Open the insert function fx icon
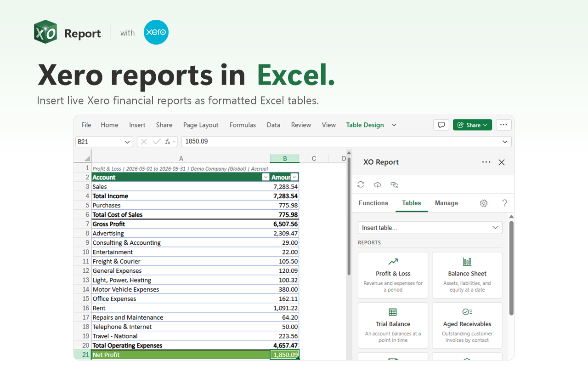The height and width of the screenshot is (368, 588). click(x=169, y=142)
